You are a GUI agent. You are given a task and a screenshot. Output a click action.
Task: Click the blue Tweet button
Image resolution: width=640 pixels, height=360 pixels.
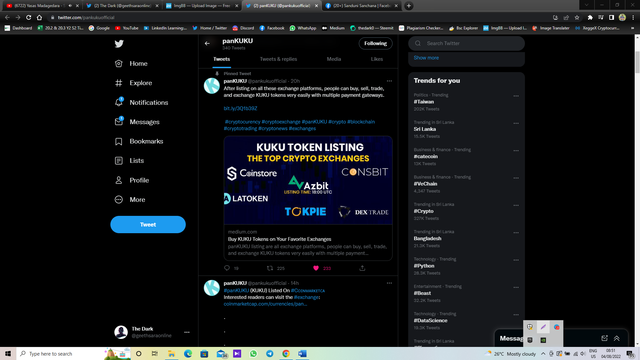point(148,224)
